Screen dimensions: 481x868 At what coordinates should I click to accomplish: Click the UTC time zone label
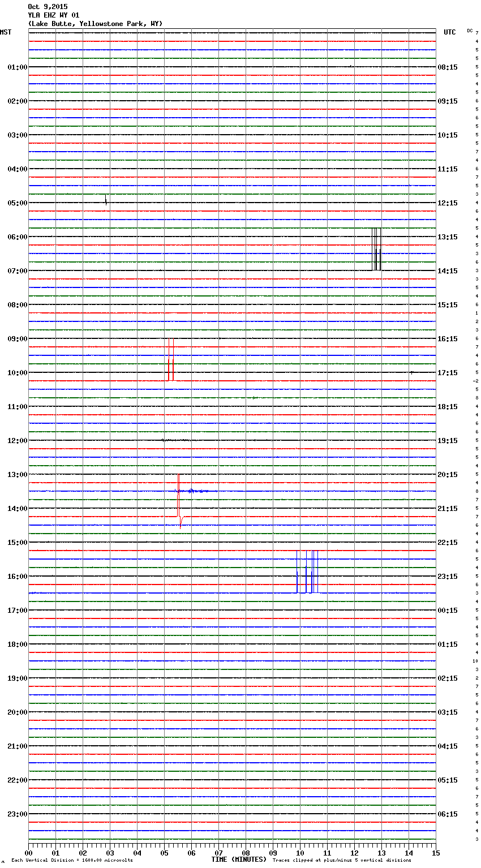pyautogui.click(x=450, y=32)
